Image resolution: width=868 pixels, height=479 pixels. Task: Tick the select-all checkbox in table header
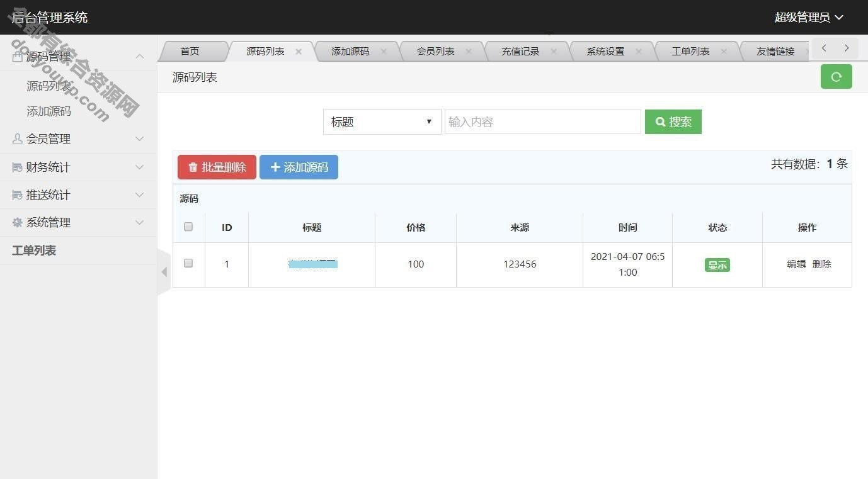point(188,227)
